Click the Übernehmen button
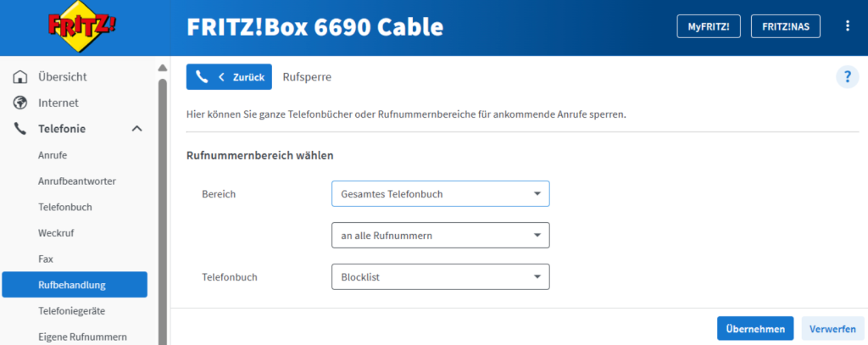The height and width of the screenshot is (345, 868). 755,328
